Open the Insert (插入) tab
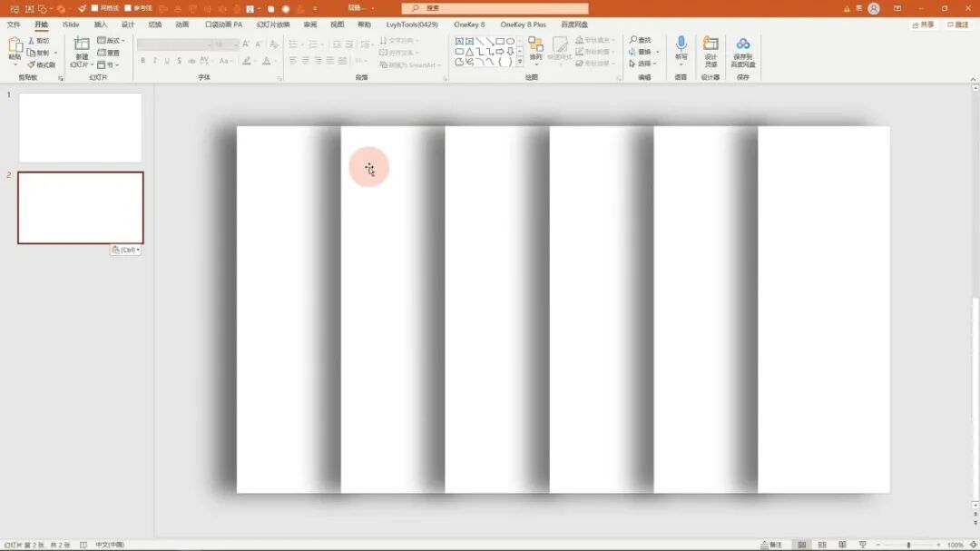The height and width of the screenshot is (551, 980). [101, 25]
